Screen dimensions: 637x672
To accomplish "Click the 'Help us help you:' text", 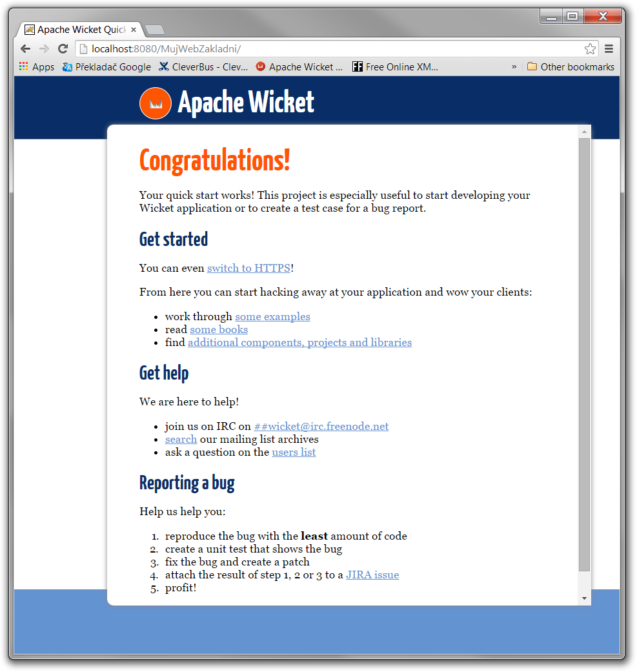I will [183, 512].
